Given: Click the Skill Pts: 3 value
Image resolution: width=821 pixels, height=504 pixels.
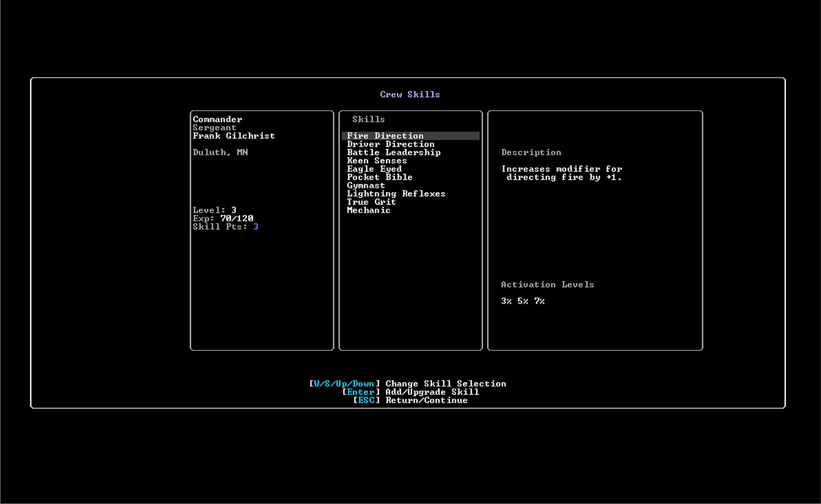Looking at the screenshot, I should click(x=225, y=227).
